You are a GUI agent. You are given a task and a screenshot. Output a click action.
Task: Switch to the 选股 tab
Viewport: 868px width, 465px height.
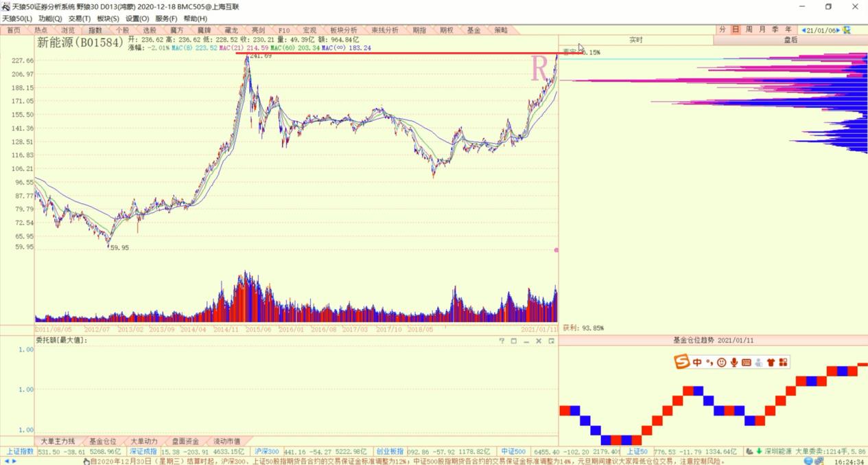150,30
